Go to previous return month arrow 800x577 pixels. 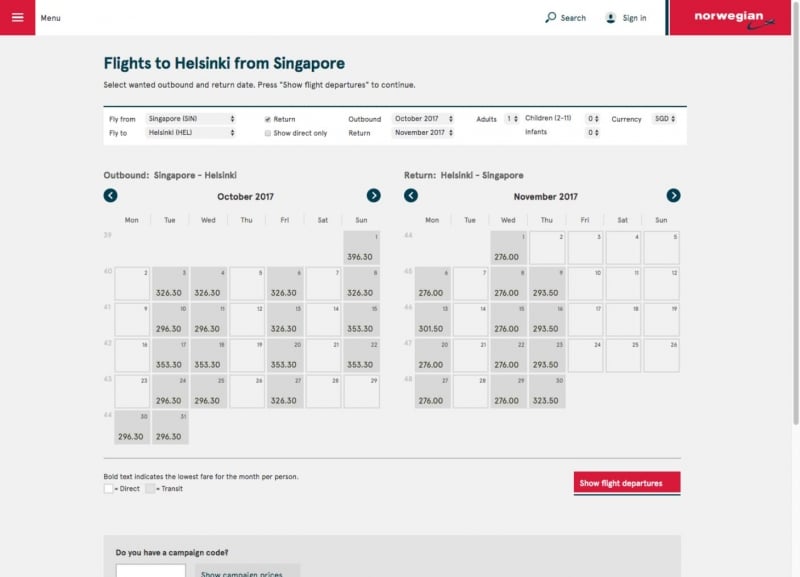tap(410, 196)
